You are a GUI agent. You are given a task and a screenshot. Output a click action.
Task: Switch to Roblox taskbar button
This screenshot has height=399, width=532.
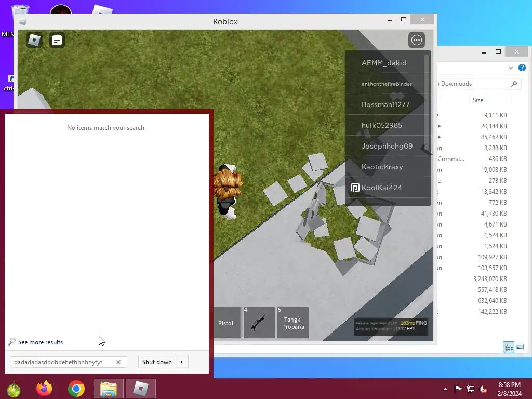pyautogui.click(x=141, y=389)
